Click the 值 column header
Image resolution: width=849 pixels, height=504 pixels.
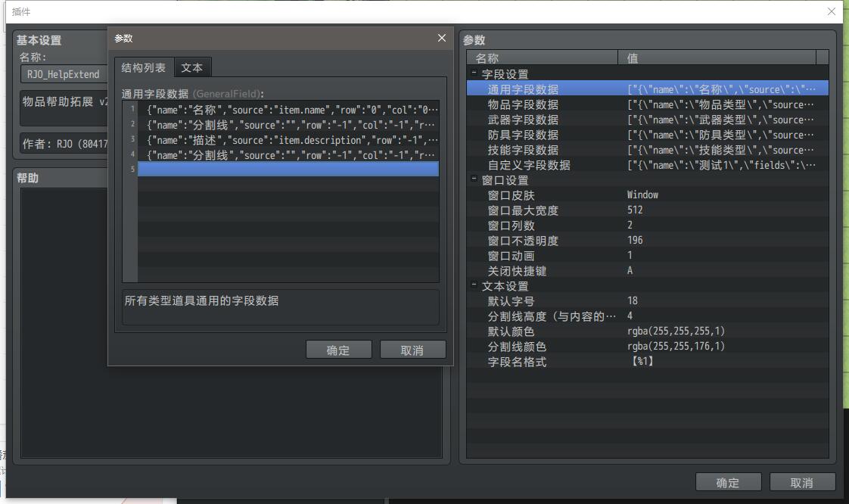pyautogui.click(x=717, y=58)
